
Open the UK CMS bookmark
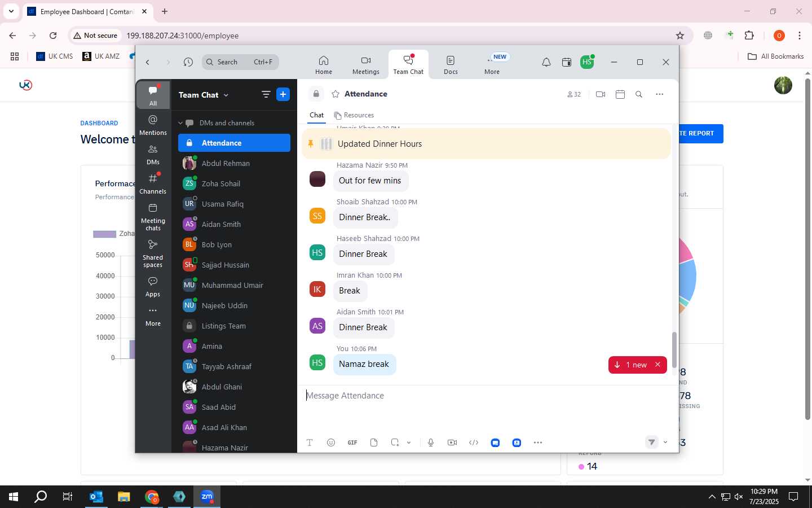pos(55,56)
